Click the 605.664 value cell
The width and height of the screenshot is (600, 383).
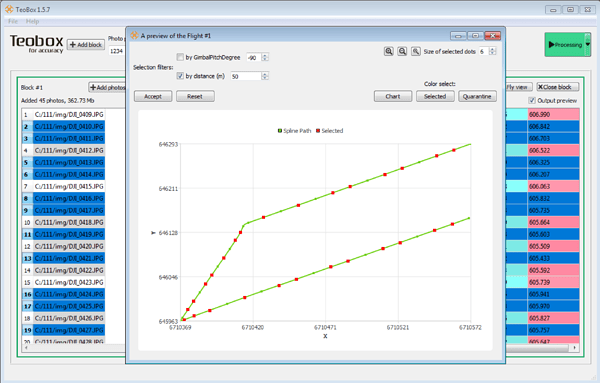point(553,222)
